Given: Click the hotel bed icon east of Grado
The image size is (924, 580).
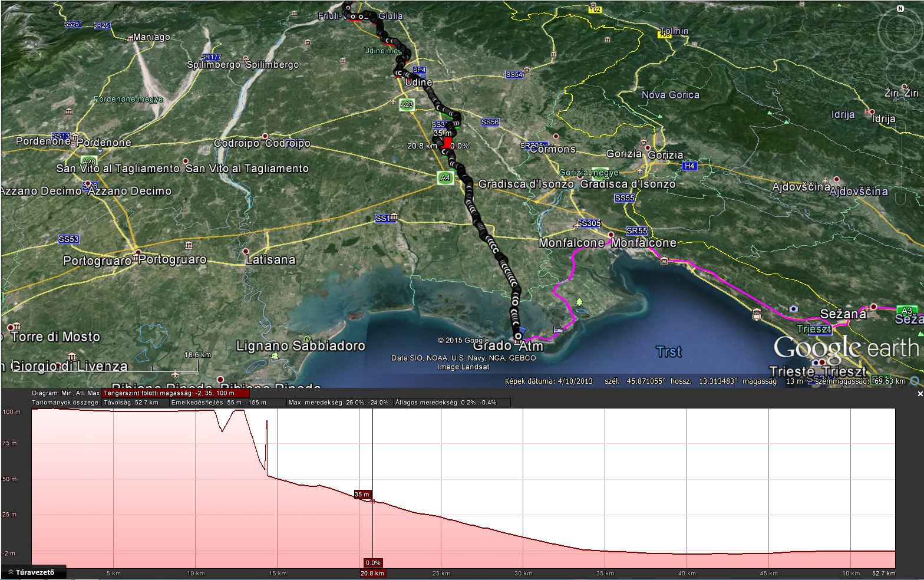Looking at the screenshot, I should 558,331.
